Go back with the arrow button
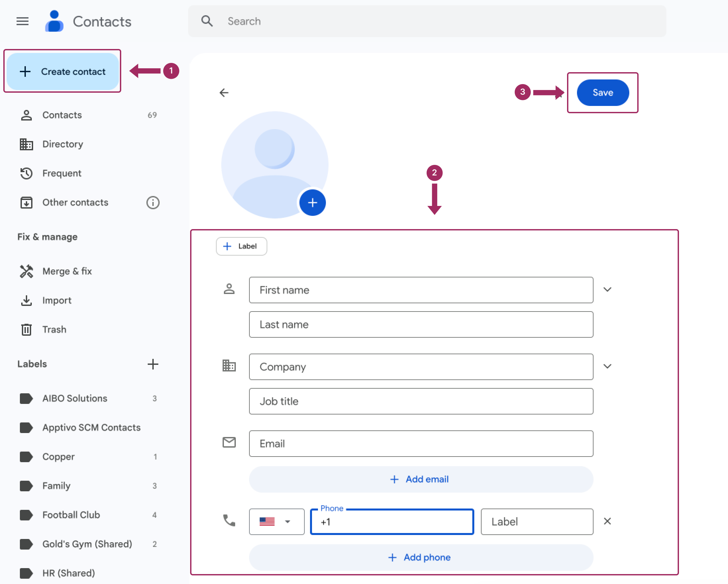The image size is (728, 584). pos(224,92)
